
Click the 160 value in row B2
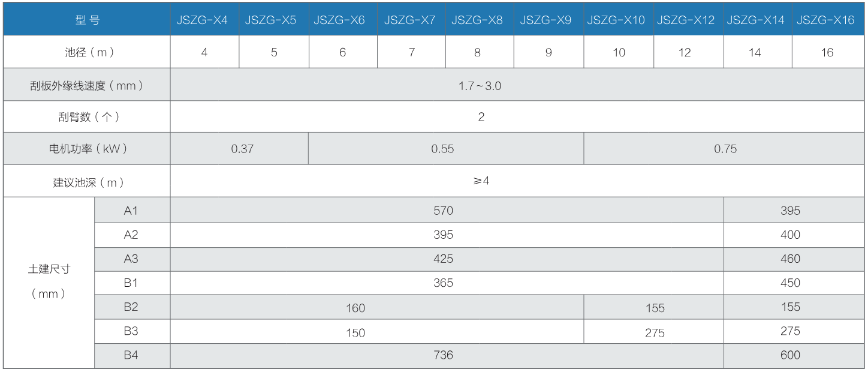pyautogui.click(x=355, y=308)
